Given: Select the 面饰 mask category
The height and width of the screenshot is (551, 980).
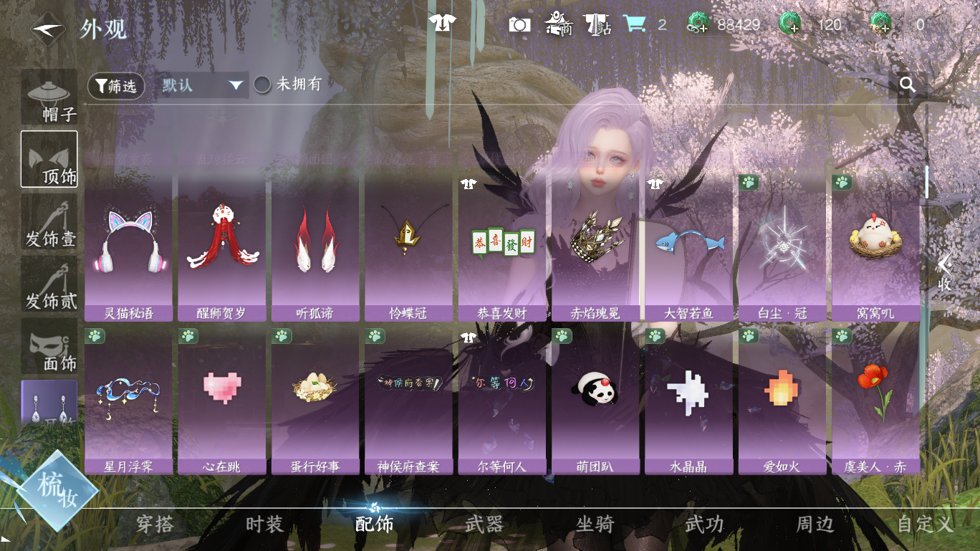Looking at the screenshot, I should coord(49,347).
